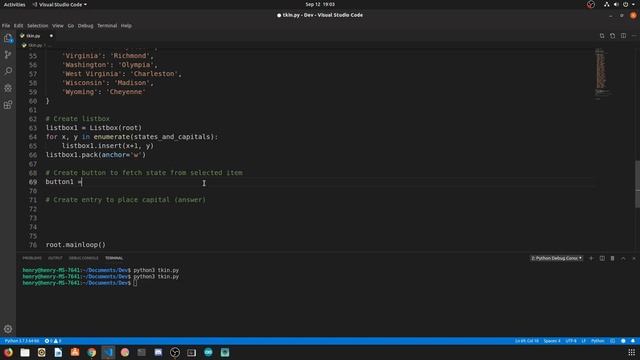
Task: Open the Explorer view in activity bar
Action: click(x=8, y=38)
